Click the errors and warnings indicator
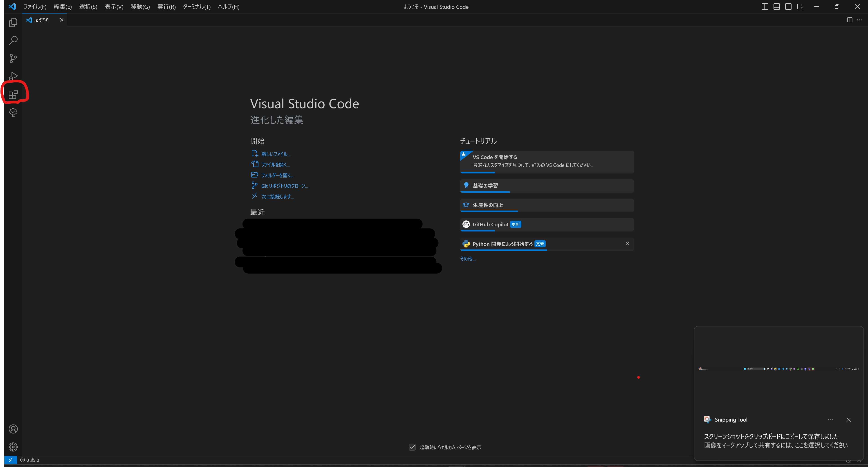The height and width of the screenshot is (467, 868). [29, 460]
